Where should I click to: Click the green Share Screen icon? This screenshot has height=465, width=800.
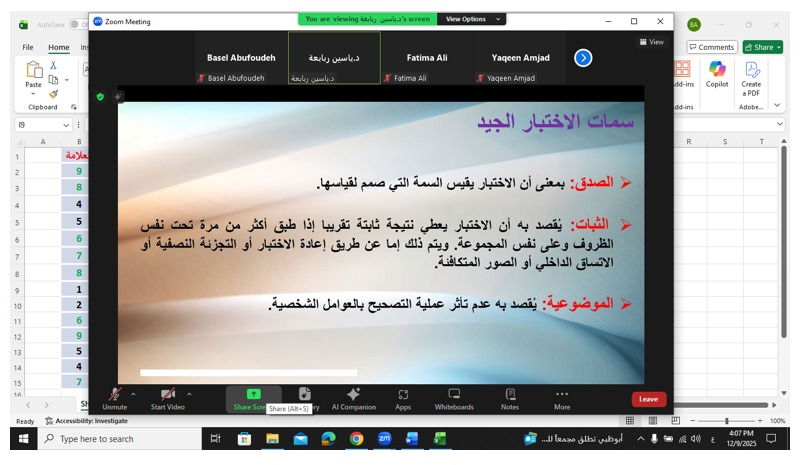tap(253, 394)
